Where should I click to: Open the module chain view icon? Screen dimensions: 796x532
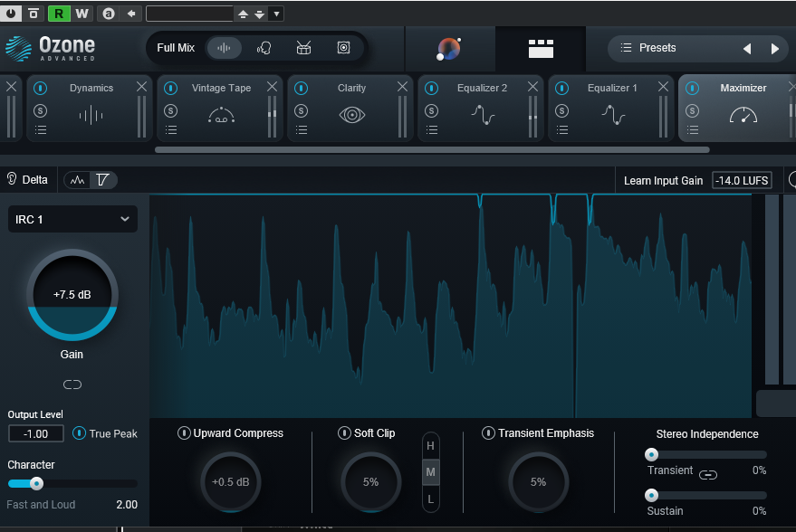click(x=541, y=49)
